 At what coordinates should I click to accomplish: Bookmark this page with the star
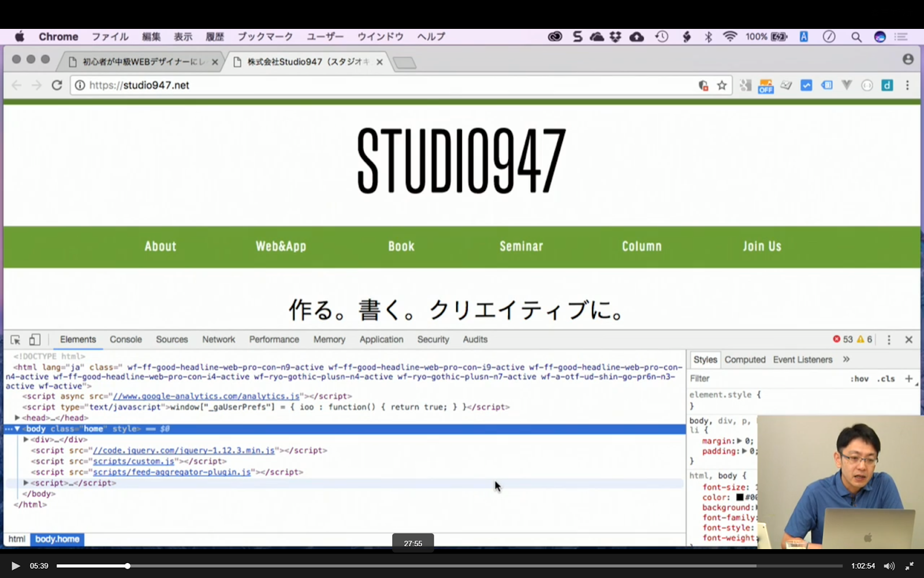722,86
